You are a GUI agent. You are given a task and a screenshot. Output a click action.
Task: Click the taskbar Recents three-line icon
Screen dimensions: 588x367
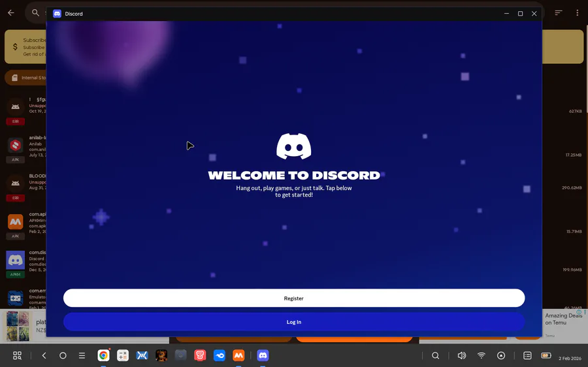[82, 355]
